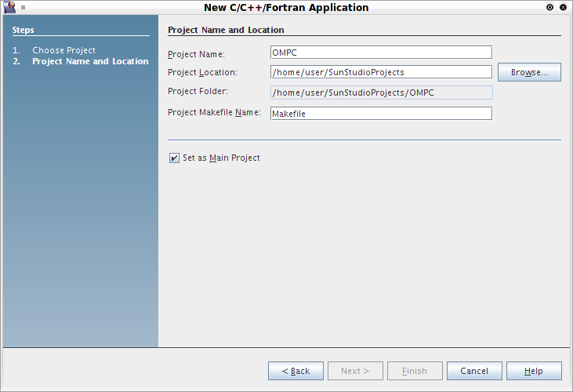
Task: Cancel the new application wizard
Action: tap(474, 371)
